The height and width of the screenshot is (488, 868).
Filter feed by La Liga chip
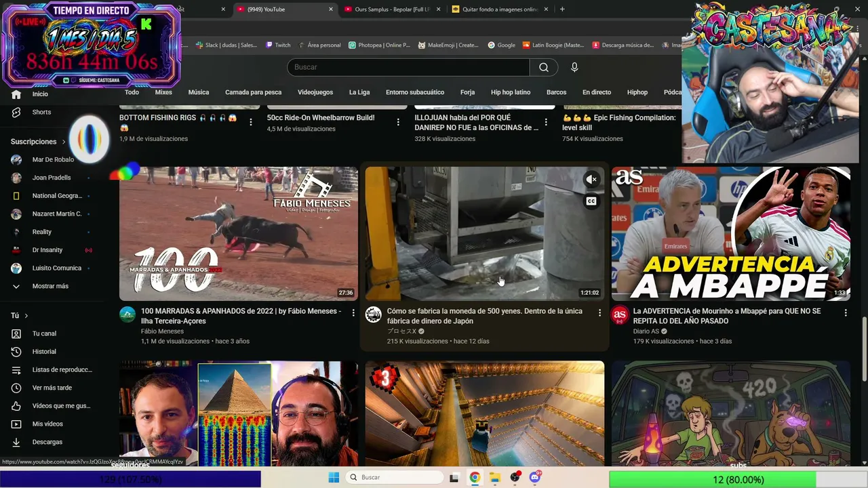359,92
